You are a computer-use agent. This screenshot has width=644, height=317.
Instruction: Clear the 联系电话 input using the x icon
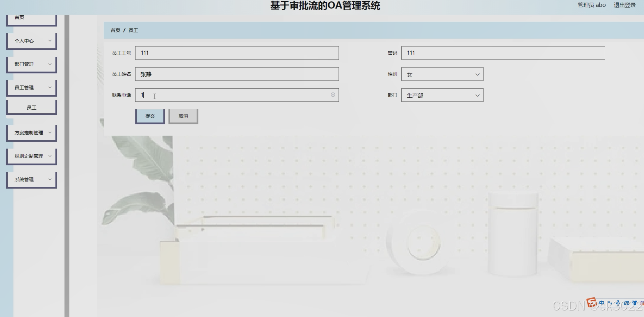tap(332, 95)
